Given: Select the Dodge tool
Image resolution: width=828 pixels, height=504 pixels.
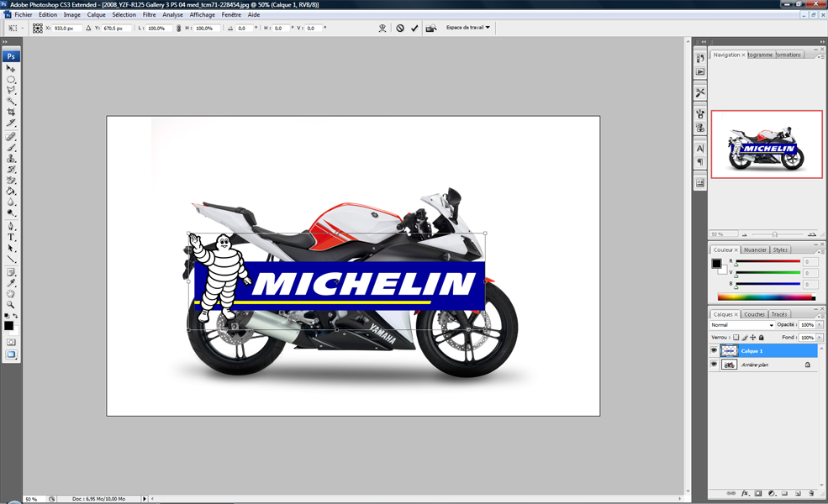Looking at the screenshot, I should pyautogui.click(x=11, y=213).
